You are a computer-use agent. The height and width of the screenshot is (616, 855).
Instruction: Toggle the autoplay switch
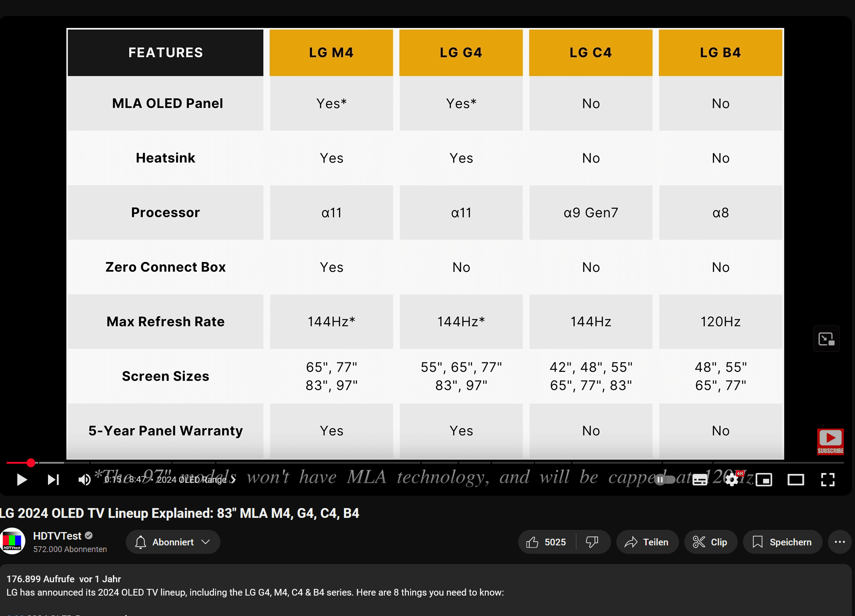(x=665, y=480)
